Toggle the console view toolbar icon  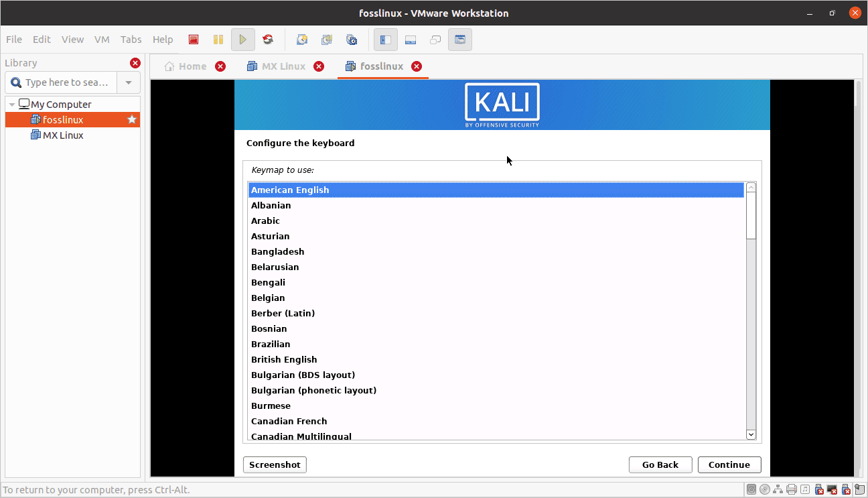[x=460, y=40]
